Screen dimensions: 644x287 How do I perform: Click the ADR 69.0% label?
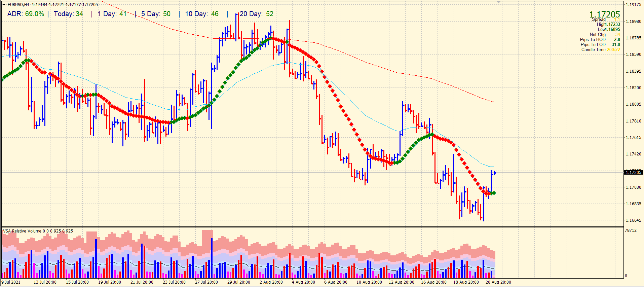pyautogui.click(x=26, y=14)
